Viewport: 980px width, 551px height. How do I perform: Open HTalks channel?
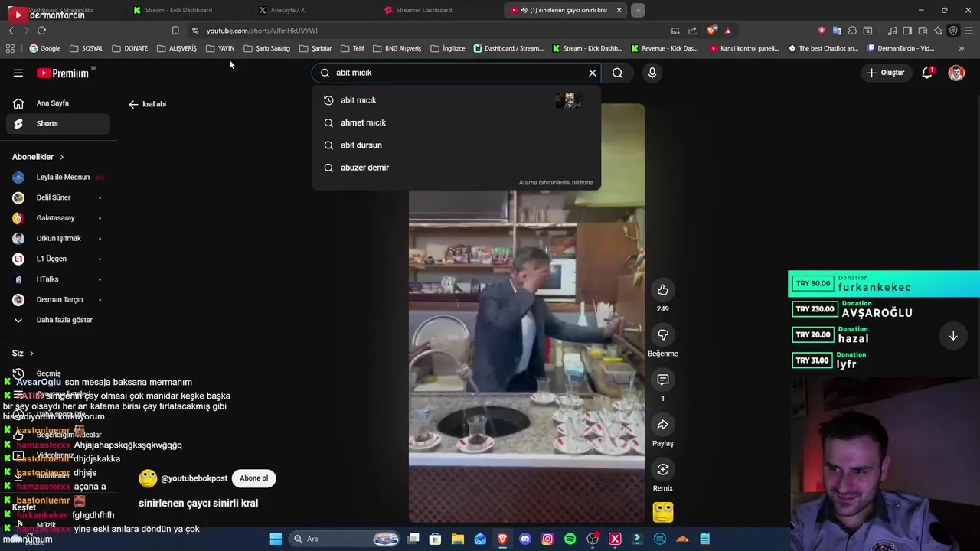click(x=58, y=279)
